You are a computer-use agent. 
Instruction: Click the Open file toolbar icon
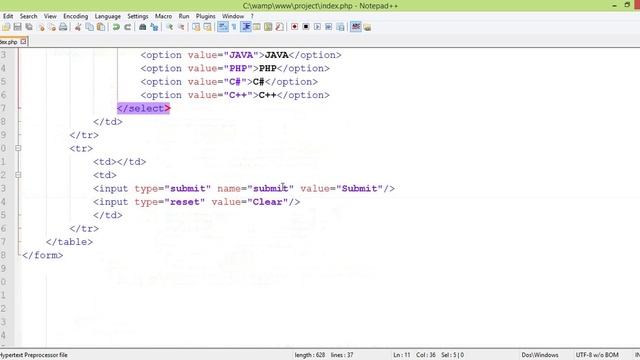[x=6, y=27]
